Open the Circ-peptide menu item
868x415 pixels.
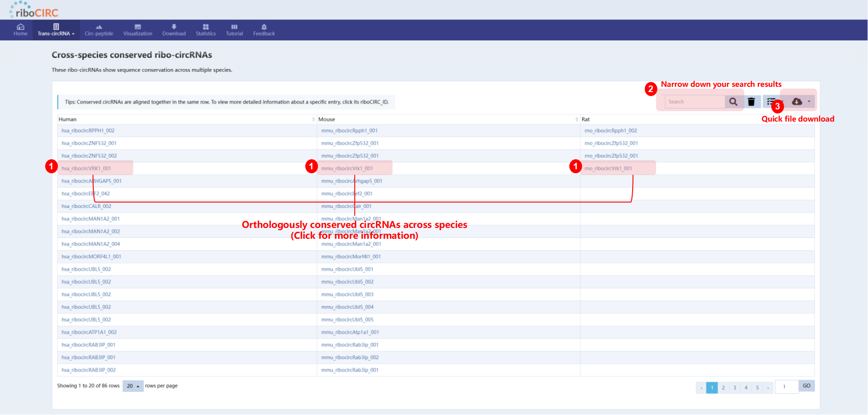tap(99, 30)
